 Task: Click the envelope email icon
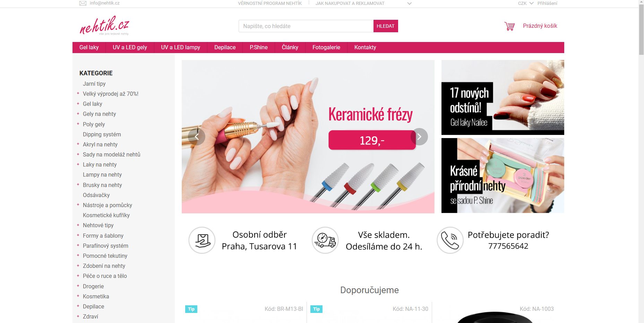coord(83,3)
